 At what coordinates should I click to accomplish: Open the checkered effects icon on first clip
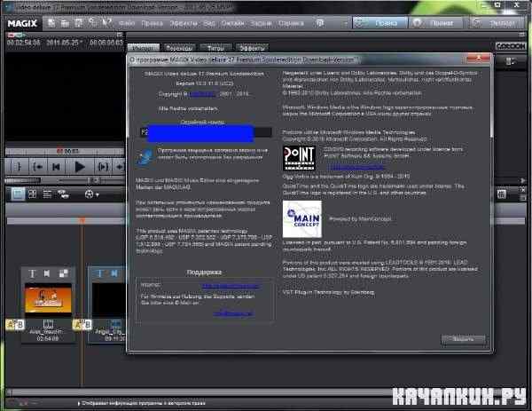coord(64,273)
